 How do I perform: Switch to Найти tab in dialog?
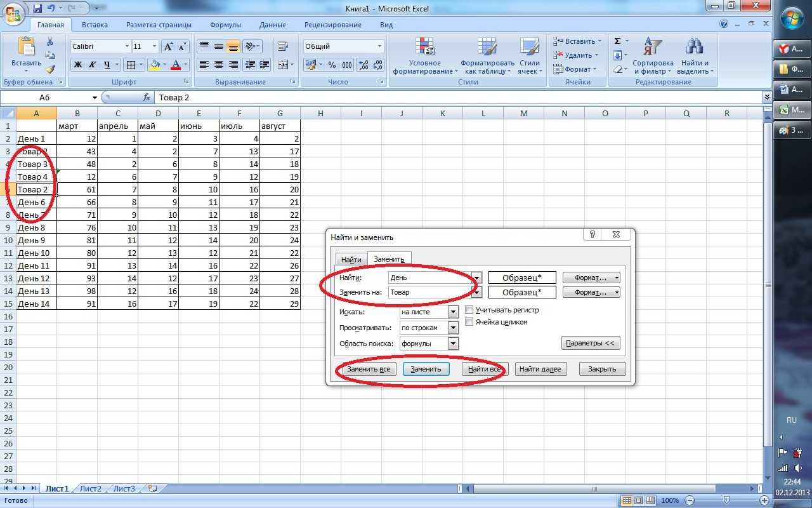click(x=351, y=260)
